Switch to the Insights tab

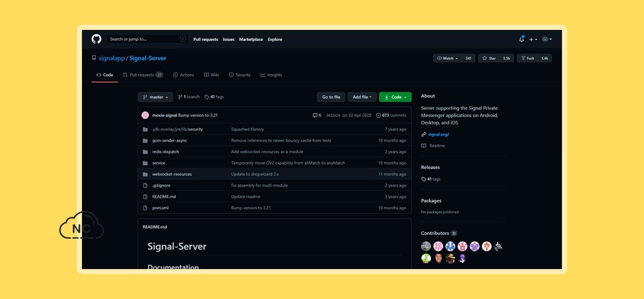[271, 75]
